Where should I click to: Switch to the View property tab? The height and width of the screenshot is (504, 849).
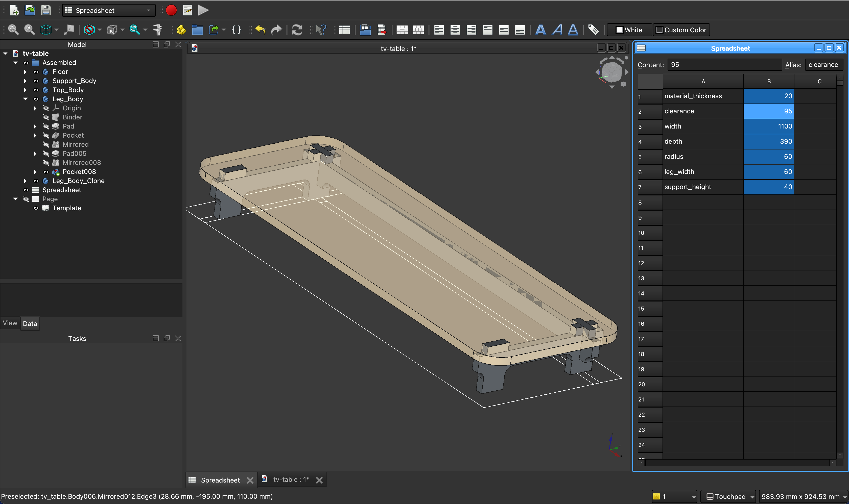coord(10,323)
